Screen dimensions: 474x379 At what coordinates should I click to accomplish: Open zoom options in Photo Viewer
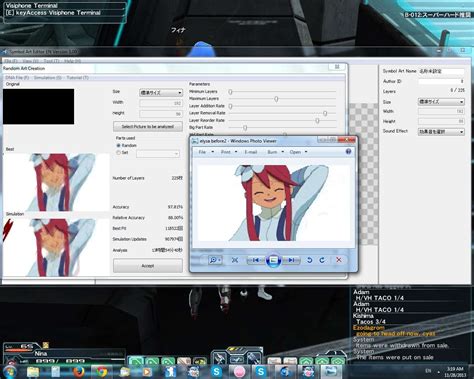(x=215, y=260)
